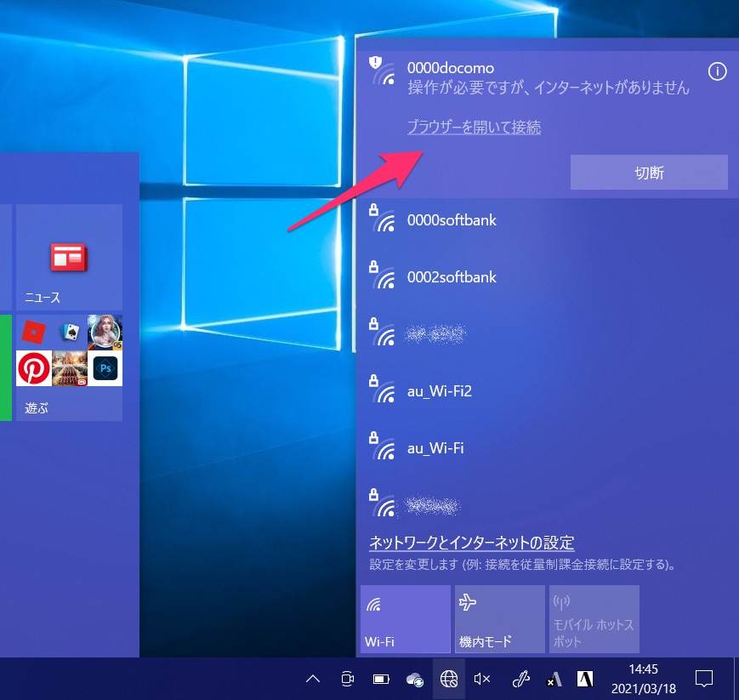Image resolution: width=739 pixels, height=700 pixels.
Task: Click the muted speaker volume icon
Action: pos(482,679)
